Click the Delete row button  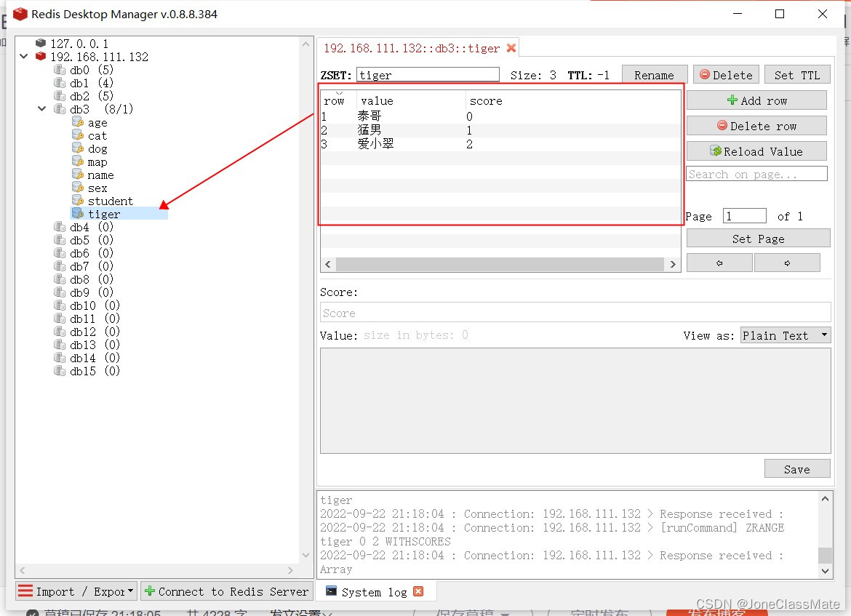coord(756,126)
